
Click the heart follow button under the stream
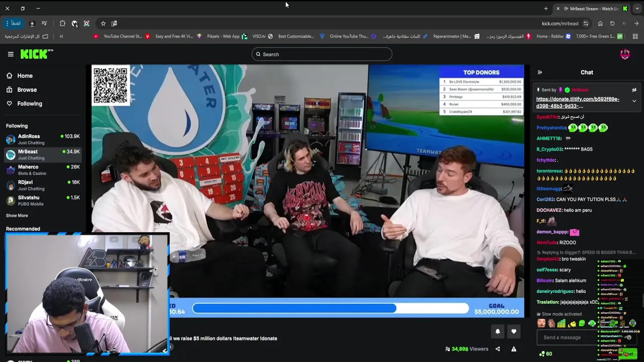[x=514, y=331]
